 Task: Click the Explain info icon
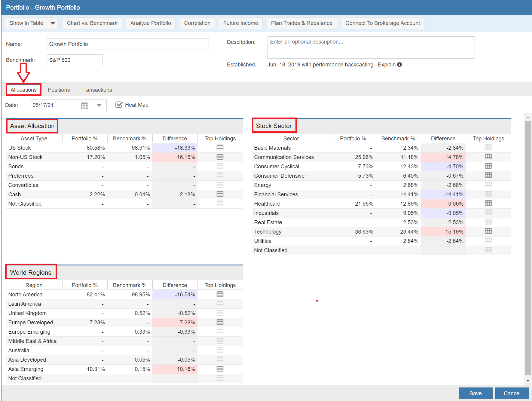(x=399, y=65)
